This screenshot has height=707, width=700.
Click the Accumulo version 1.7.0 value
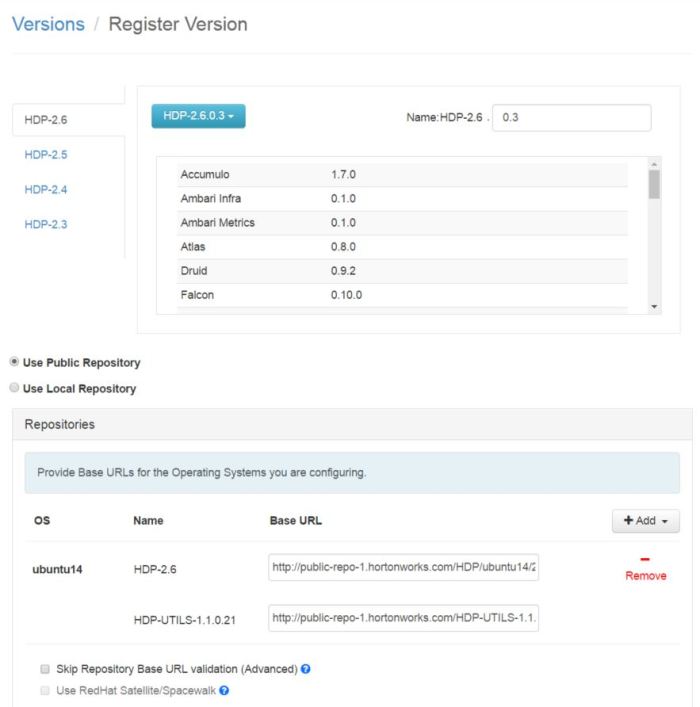point(343,174)
